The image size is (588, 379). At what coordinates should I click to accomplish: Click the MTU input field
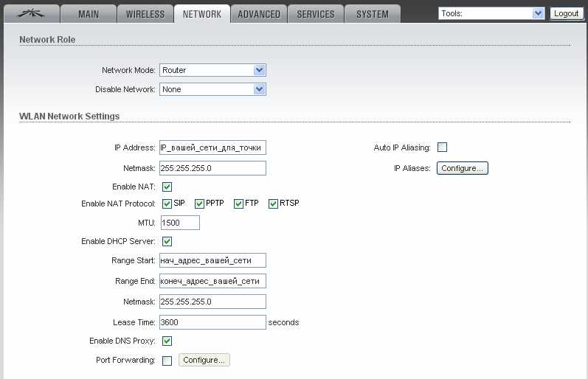[179, 223]
